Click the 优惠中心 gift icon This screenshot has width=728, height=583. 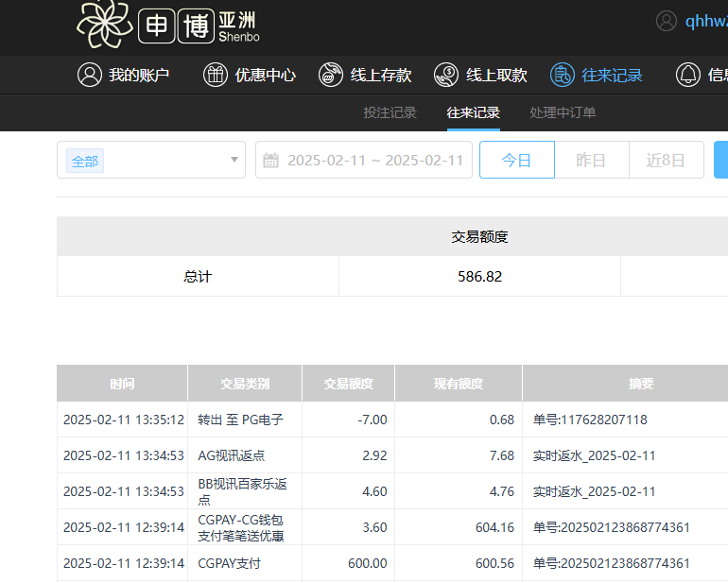tap(216, 76)
